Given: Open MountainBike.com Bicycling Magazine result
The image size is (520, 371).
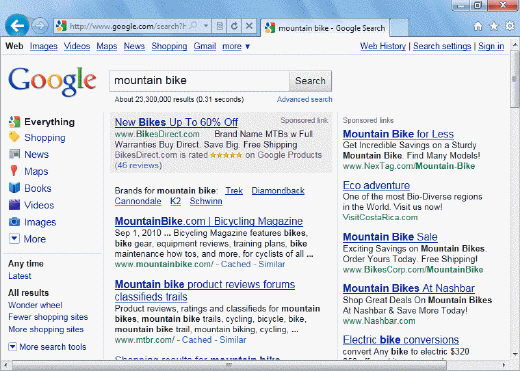Looking at the screenshot, I should 209,221.
